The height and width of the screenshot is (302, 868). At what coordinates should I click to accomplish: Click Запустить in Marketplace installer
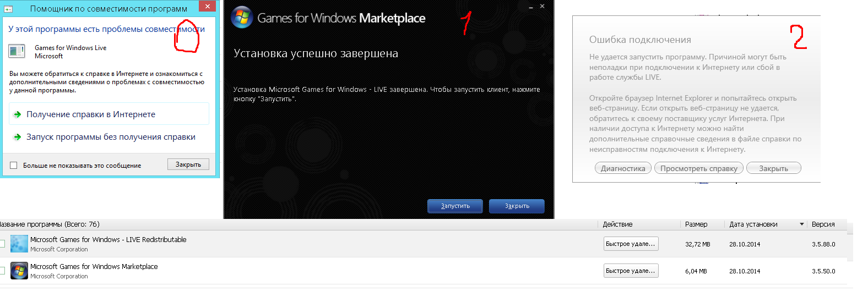[455, 206]
